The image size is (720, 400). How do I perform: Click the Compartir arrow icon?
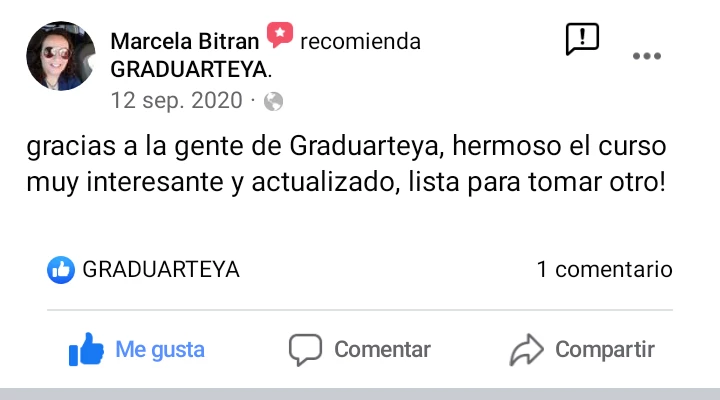coord(525,350)
